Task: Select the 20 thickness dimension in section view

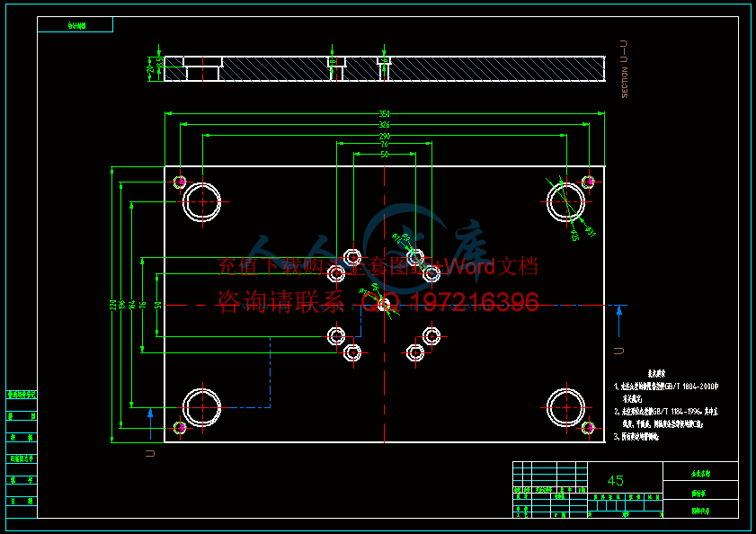Action: tap(150, 69)
